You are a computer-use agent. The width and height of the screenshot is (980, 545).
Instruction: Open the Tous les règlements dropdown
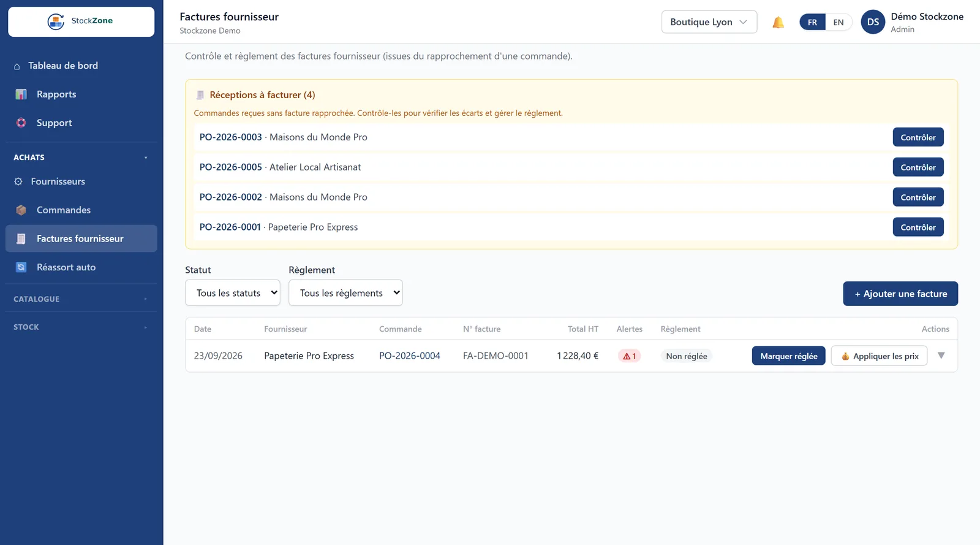[x=345, y=293]
